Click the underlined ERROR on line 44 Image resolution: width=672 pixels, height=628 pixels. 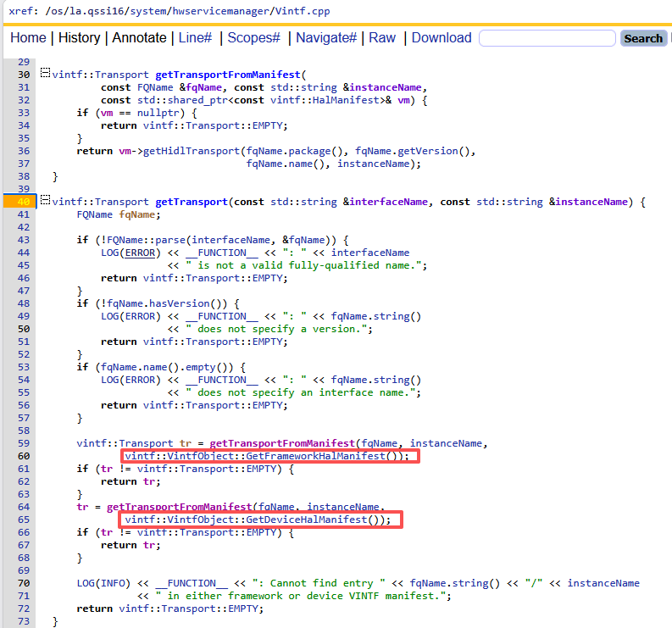[140, 253]
